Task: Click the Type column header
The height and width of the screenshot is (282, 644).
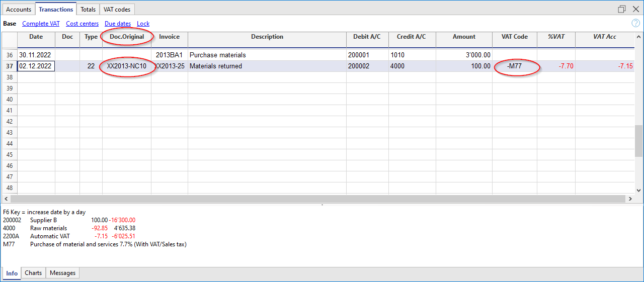Action: pyautogui.click(x=91, y=40)
